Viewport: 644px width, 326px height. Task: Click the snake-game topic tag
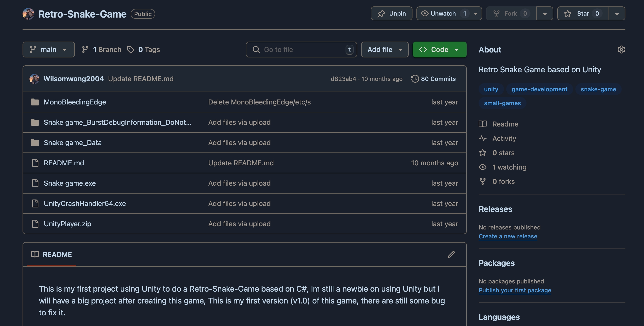point(598,89)
